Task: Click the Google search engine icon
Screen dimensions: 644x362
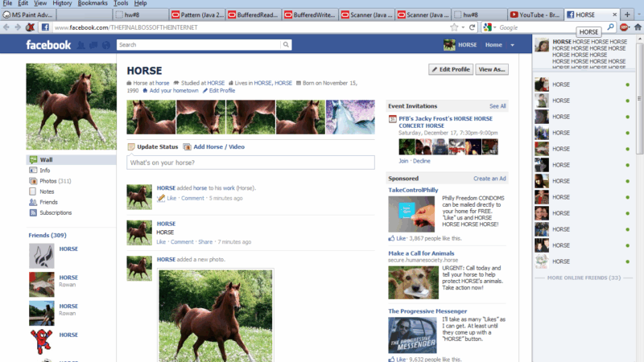Action: [x=488, y=27]
